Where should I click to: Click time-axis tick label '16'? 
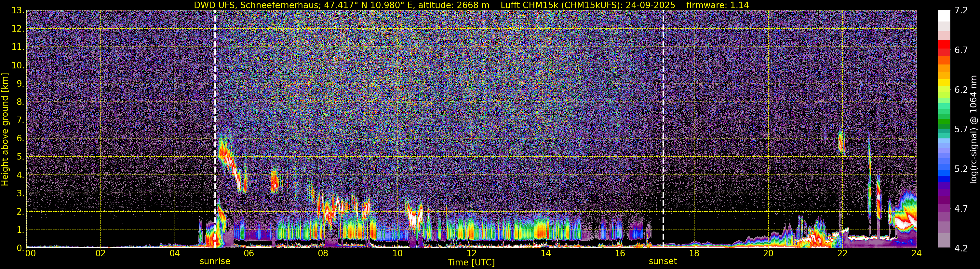point(620,254)
